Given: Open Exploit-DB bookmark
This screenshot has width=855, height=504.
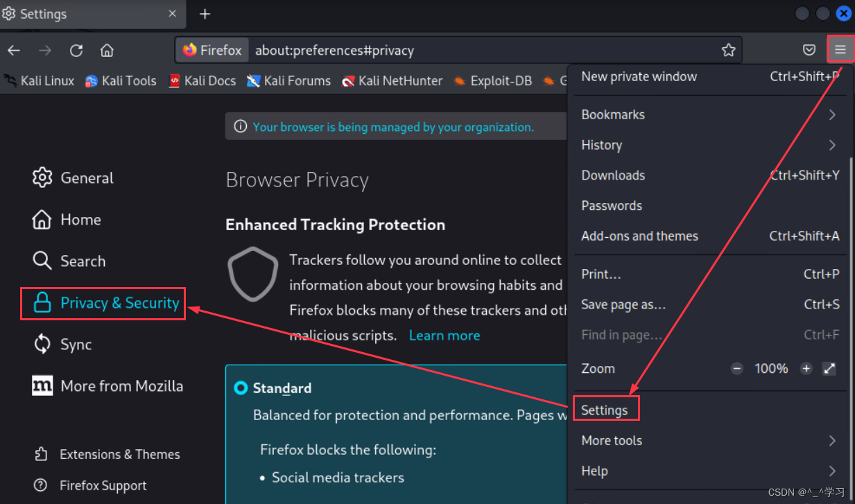Looking at the screenshot, I should [492, 80].
